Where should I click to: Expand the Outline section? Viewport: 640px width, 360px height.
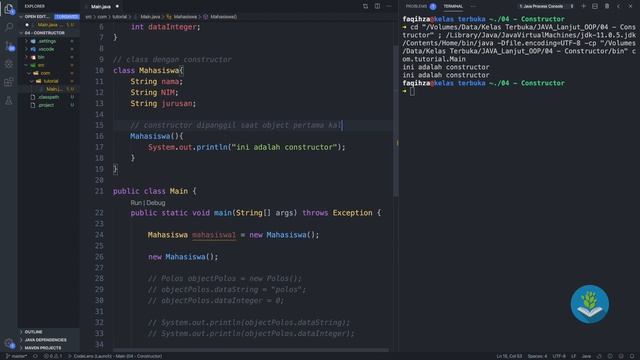tap(48, 332)
